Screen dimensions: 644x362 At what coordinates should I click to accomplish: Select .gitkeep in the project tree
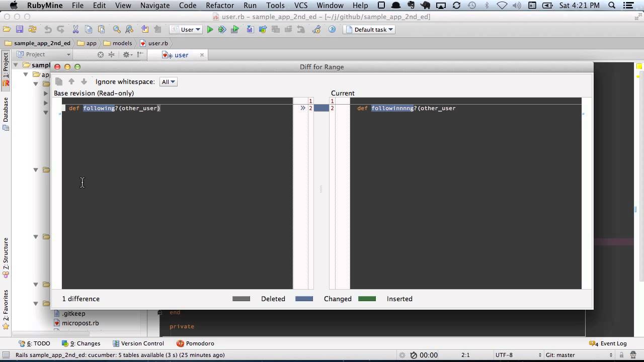[x=69, y=313]
